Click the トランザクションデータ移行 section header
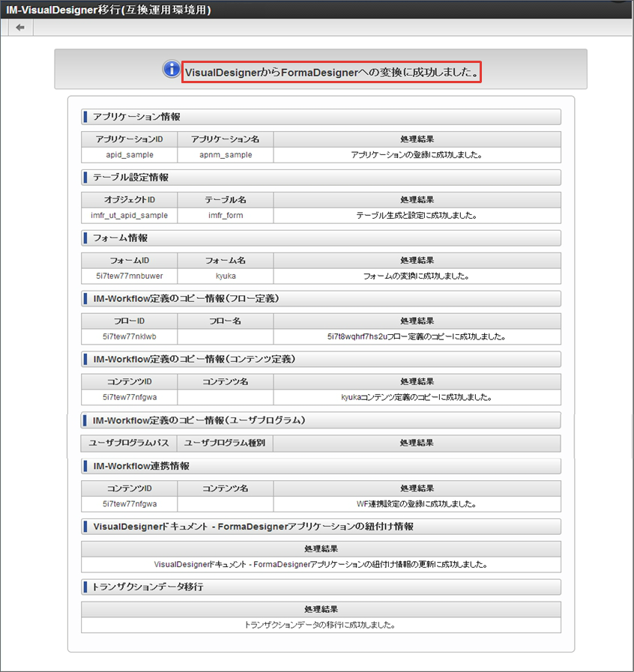 tap(321, 587)
